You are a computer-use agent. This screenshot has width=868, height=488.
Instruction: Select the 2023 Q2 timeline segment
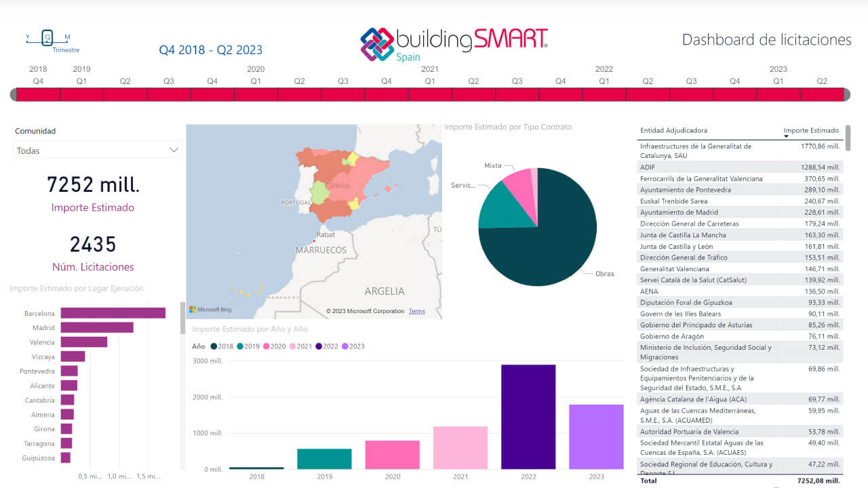822,94
